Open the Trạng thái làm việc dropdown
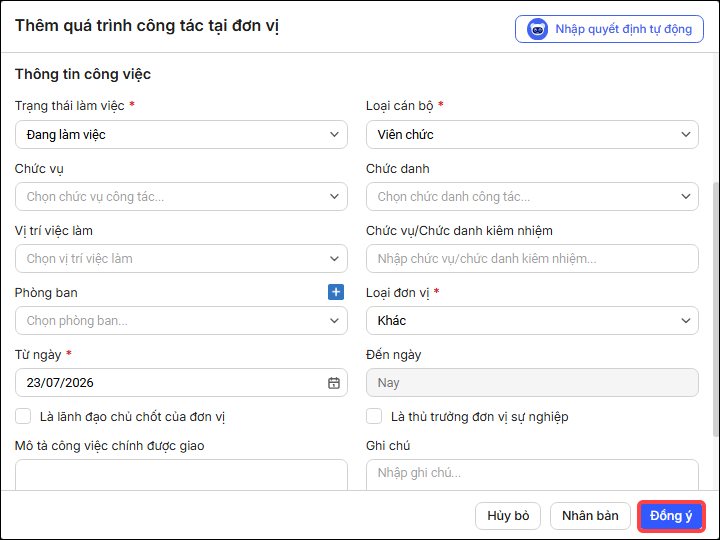Viewport: 720px width, 540px height. pyautogui.click(x=181, y=135)
